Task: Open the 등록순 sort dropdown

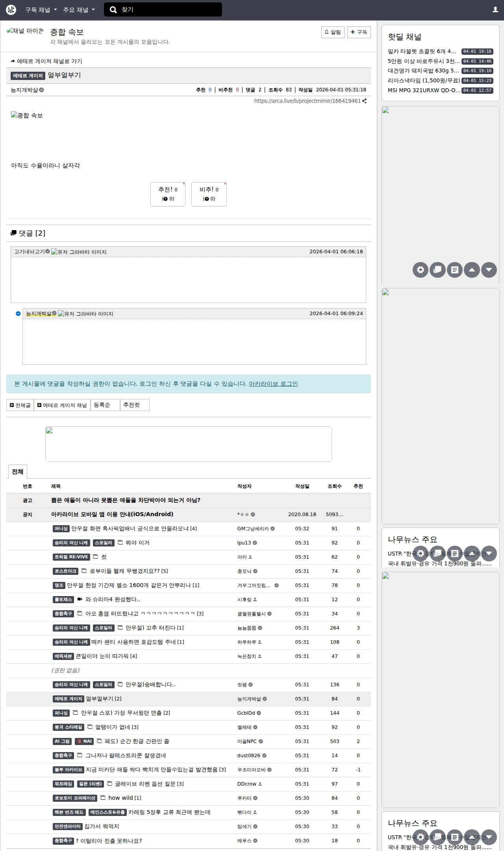Action: tap(105, 405)
